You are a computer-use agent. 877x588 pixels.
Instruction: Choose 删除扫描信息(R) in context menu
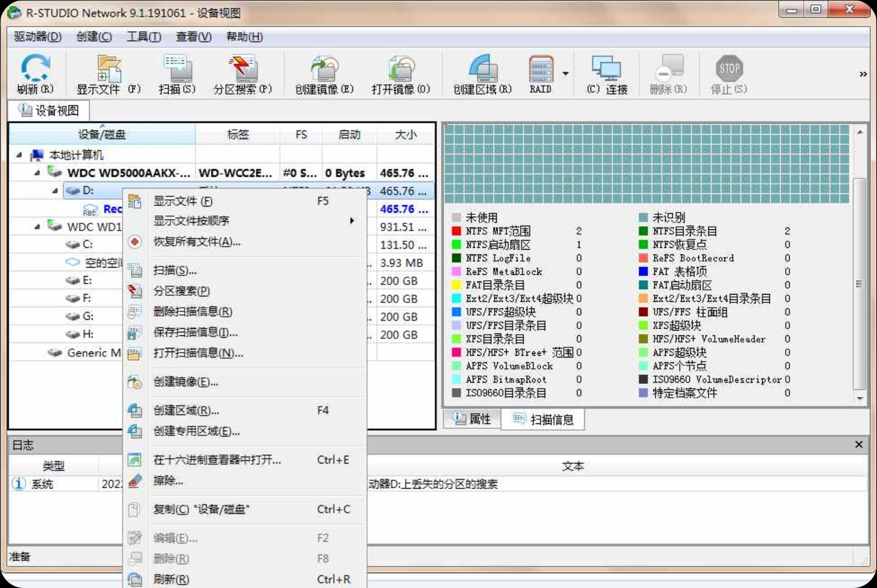pyautogui.click(x=244, y=311)
